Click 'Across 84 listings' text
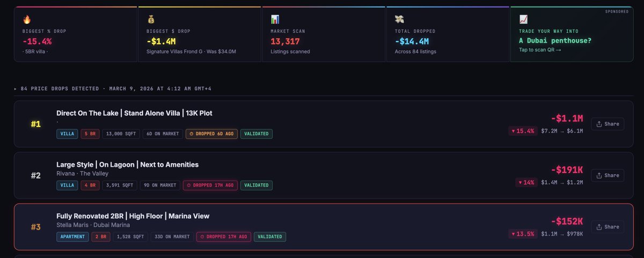This screenshot has height=258, width=644. click(415, 52)
